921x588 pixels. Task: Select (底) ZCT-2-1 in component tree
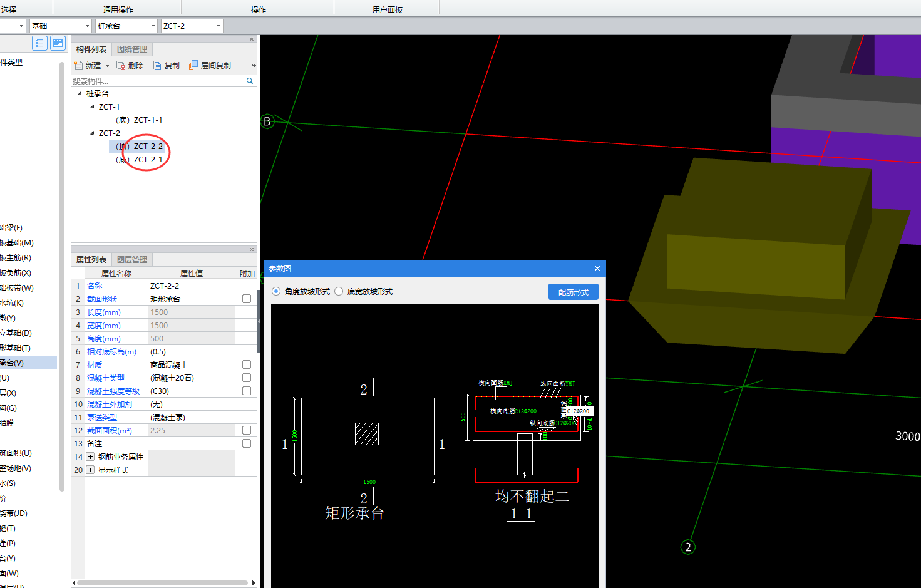click(x=139, y=159)
